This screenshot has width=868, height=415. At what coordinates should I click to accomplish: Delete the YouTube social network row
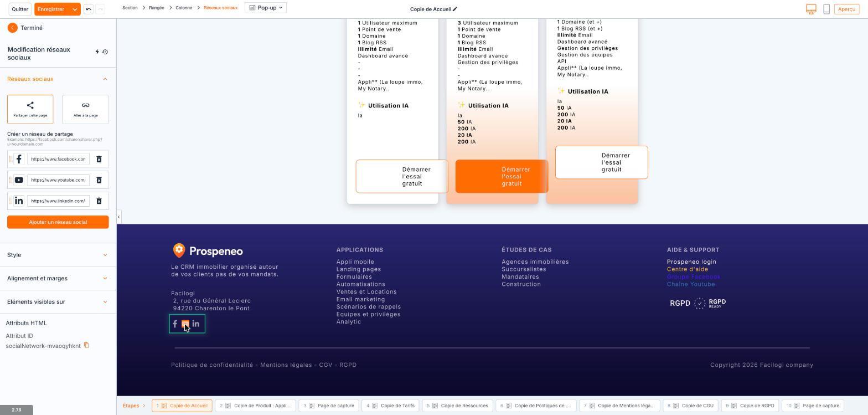point(99,180)
